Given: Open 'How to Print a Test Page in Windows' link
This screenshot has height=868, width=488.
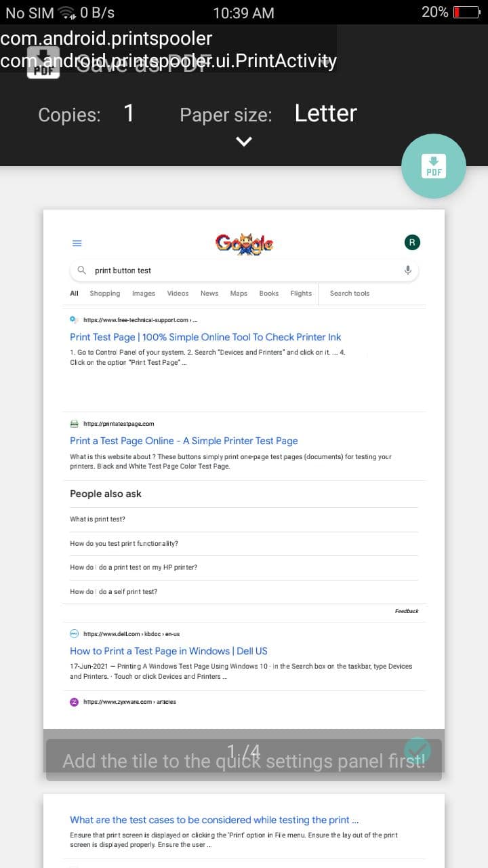Looking at the screenshot, I should (x=169, y=651).
